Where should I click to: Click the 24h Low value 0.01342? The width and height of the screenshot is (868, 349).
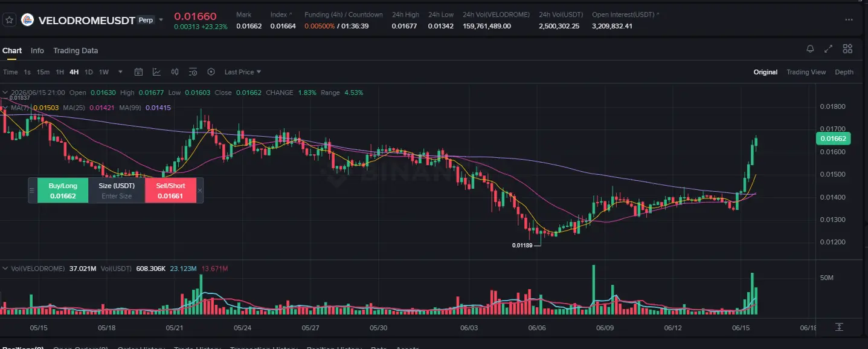440,26
